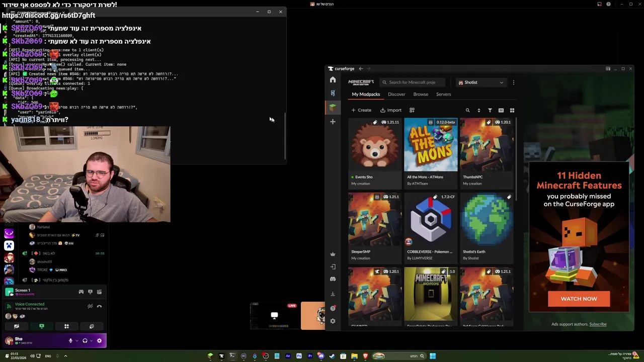Screen dimensions: 644x362
Task: Select the Minecraft grass block game icon
Action: (333, 107)
